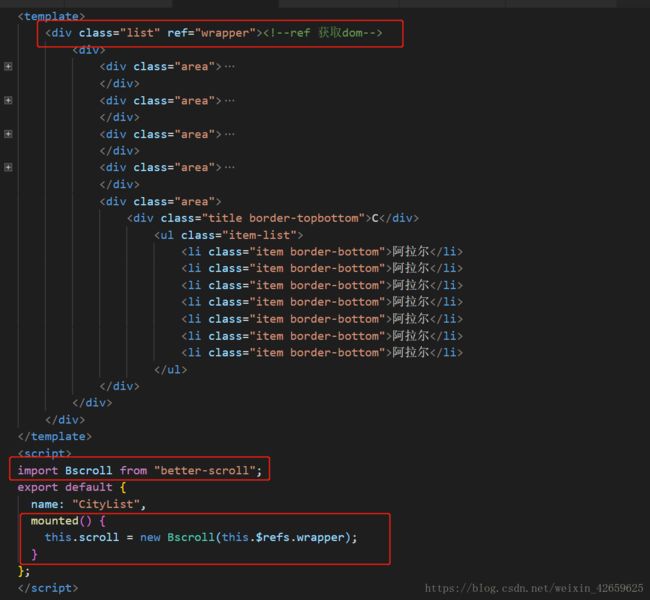The image size is (650, 600).
Task: Click the unfolded div class="area" line above title div
Action: pyautogui.click(x=160, y=202)
